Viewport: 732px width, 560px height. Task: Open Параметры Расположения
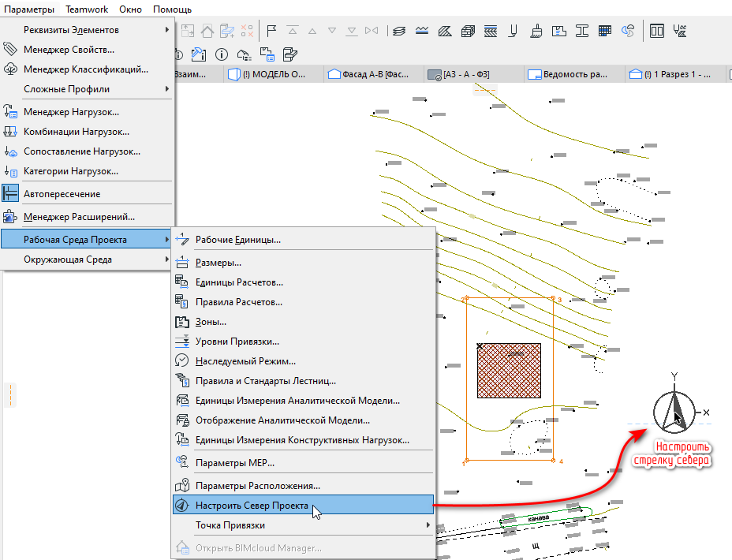click(x=304, y=485)
